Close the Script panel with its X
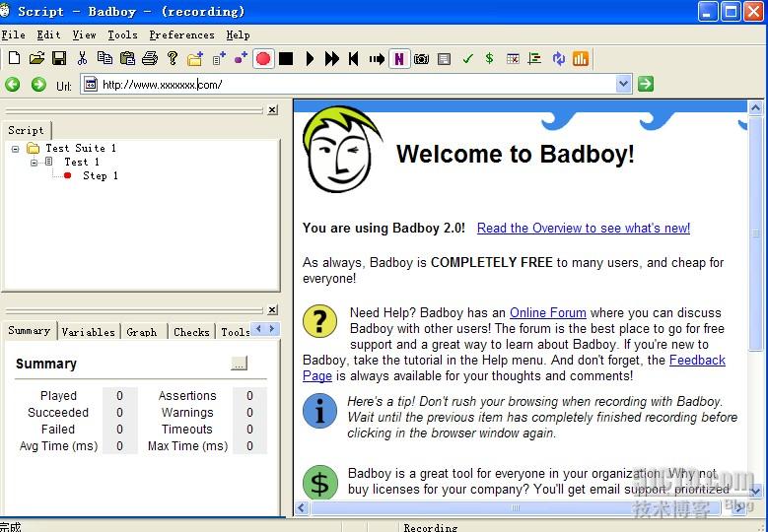The height and width of the screenshot is (532, 768). 272,110
